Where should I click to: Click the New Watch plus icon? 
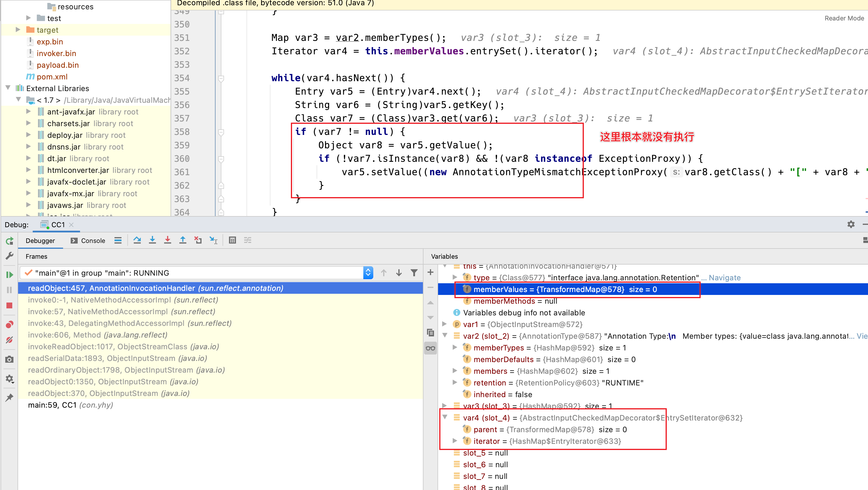pyautogui.click(x=430, y=272)
